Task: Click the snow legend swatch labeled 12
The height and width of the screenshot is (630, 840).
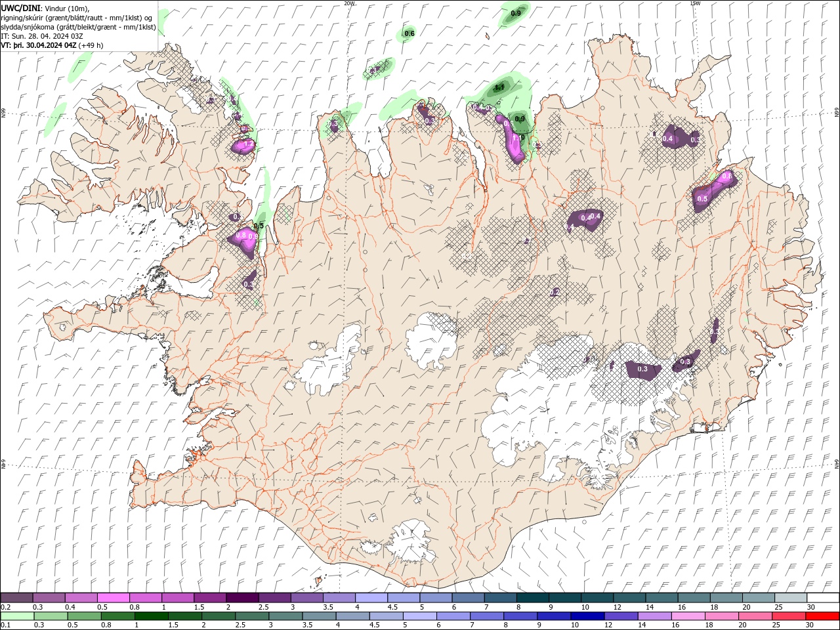Action: click(x=630, y=598)
